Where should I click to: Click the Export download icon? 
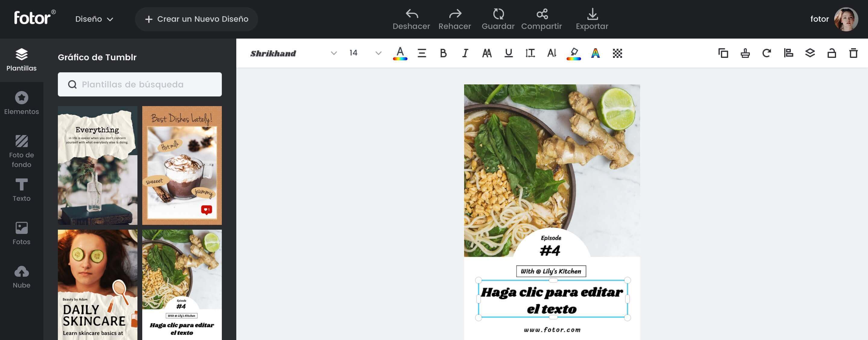592,14
